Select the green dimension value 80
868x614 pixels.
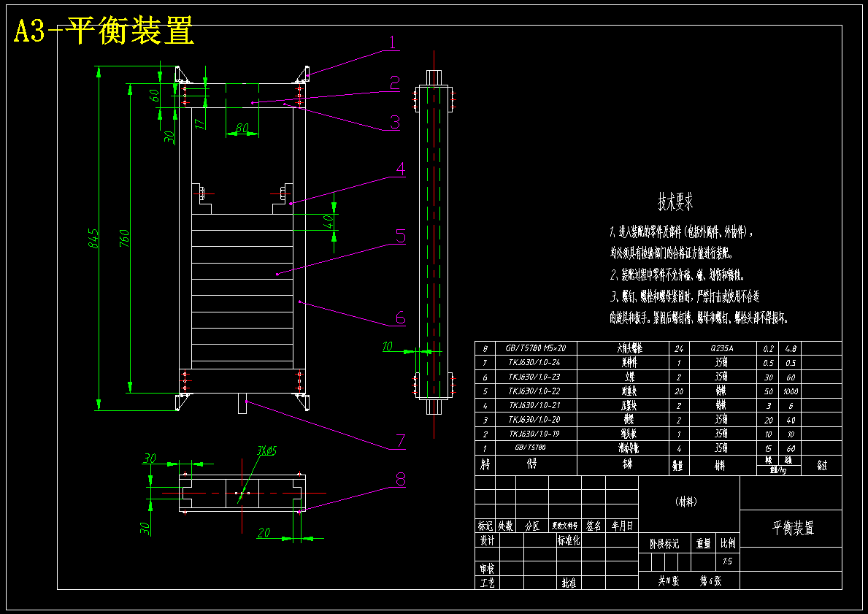point(242,128)
